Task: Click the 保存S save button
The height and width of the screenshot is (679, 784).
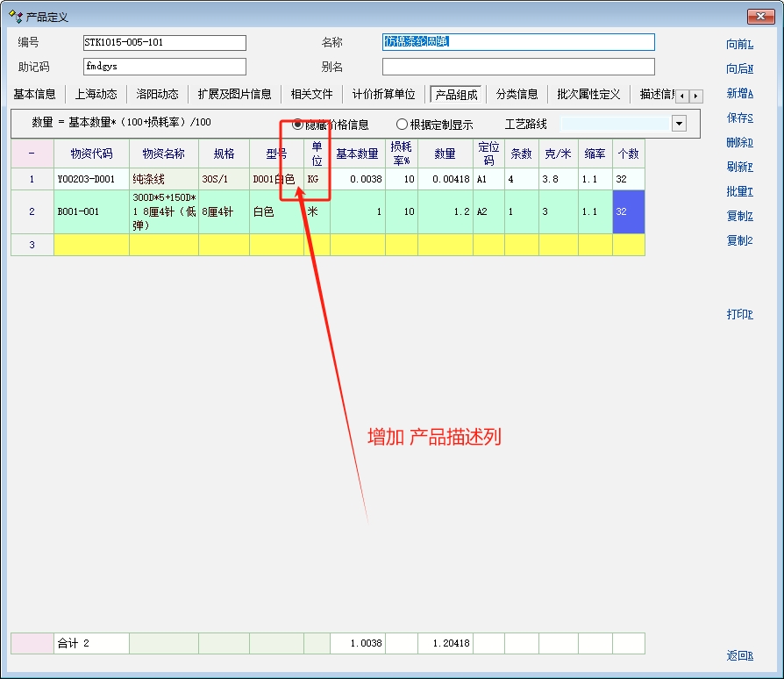Action: point(739,118)
